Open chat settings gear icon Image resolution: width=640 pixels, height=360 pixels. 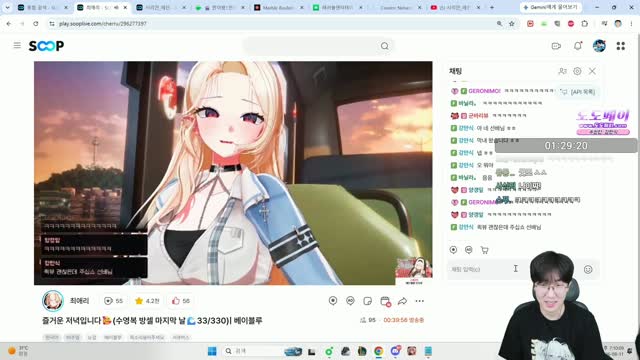pos(577,71)
